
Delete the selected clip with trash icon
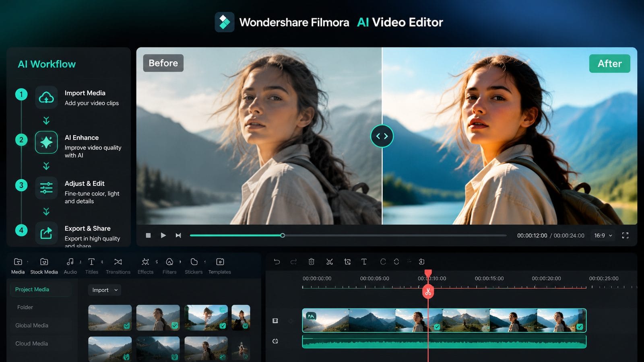(x=311, y=261)
